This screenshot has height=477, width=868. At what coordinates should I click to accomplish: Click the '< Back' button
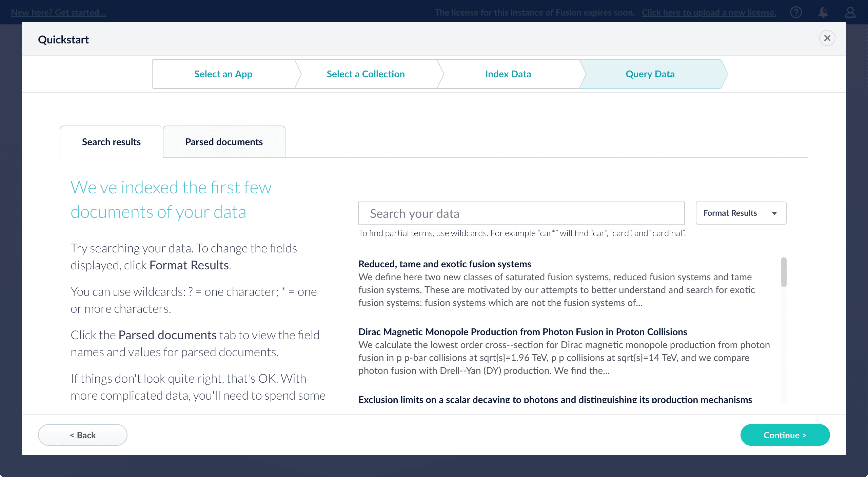point(82,435)
